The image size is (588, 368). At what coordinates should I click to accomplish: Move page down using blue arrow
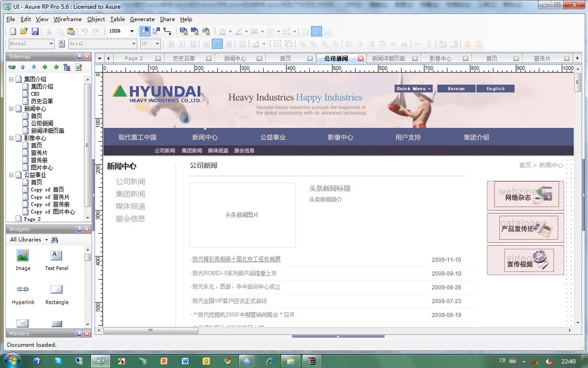pyautogui.click(x=34, y=67)
